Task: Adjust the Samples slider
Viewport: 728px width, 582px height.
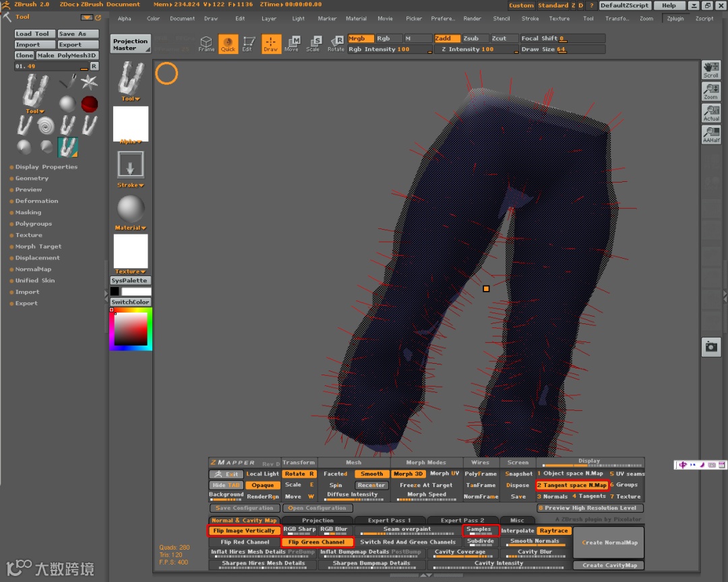Action: 480,530
